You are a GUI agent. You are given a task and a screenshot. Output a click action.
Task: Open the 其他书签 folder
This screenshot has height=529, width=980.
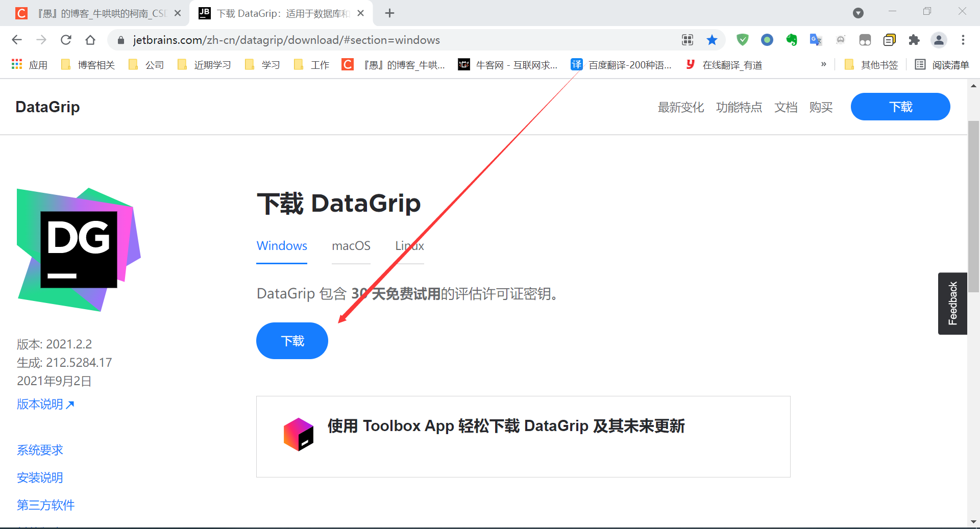[x=871, y=65]
